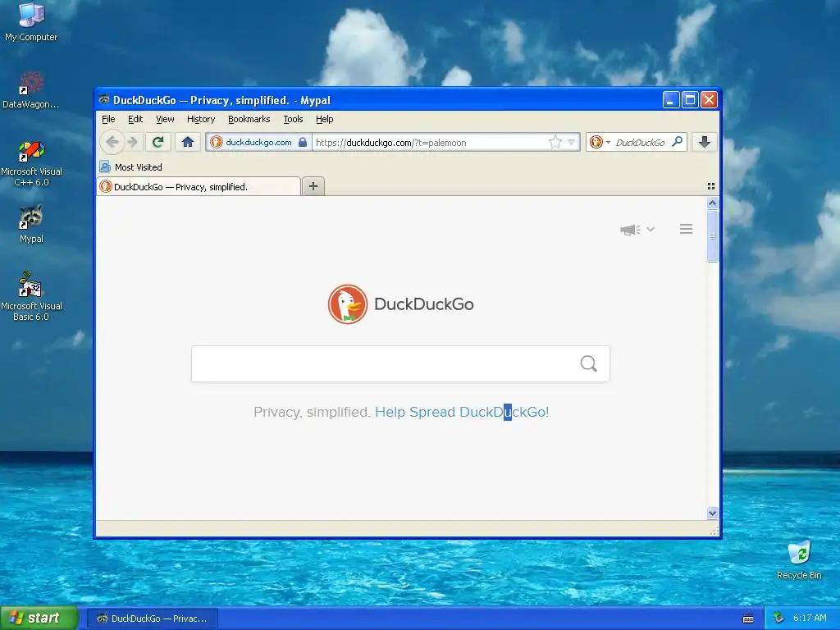Bookmark this page with the star icon
Image resolution: width=840 pixels, height=630 pixels.
click(555, 142)
